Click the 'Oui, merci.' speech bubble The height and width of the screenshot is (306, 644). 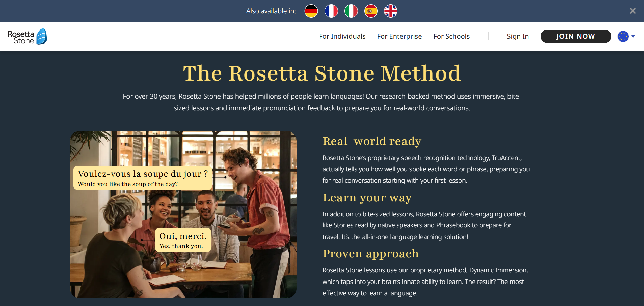click(x=183, y=240)
